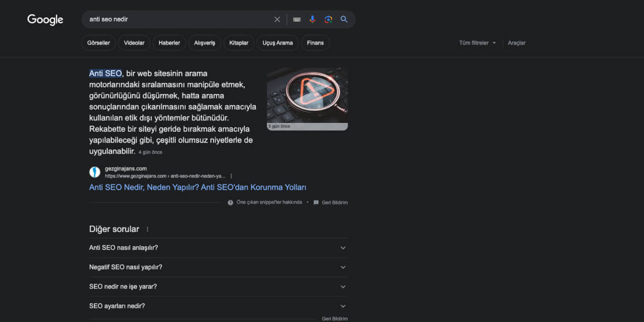The width and height of the screenshot is (644, 322).
Task: Expand 'SEO nedir ne işe yarar?' question
Action: click(x=218, y=286)
